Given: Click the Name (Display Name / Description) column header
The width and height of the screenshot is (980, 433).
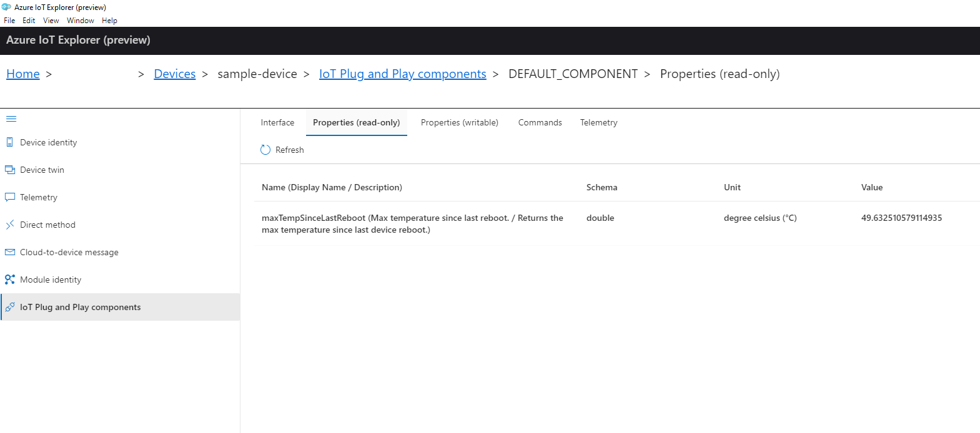Looking at the screenshot, I should point(332,187).
